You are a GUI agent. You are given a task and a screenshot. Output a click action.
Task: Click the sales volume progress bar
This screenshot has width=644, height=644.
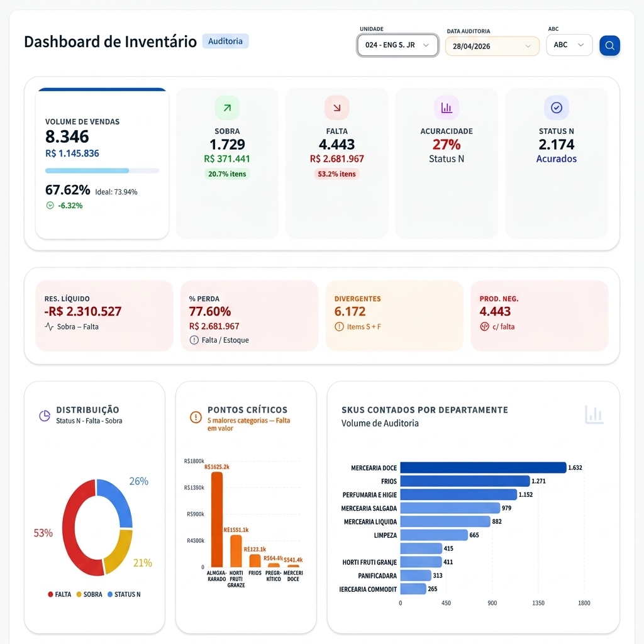click(x=102, y=170)
